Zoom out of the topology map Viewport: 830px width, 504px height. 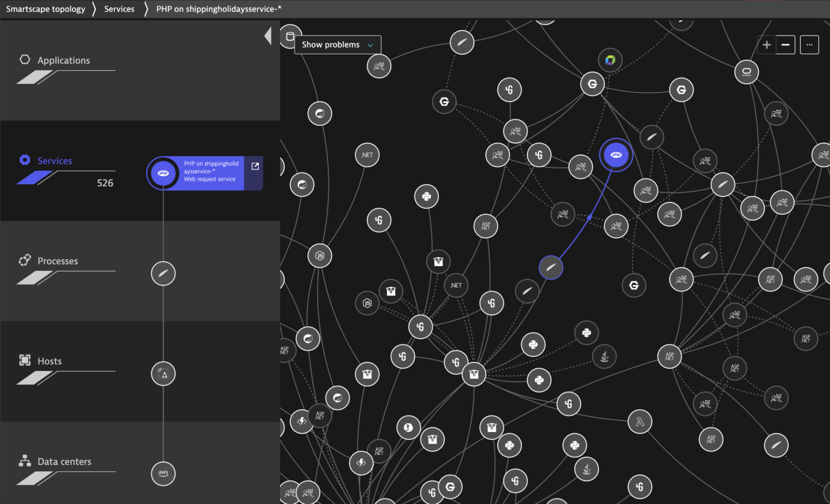coord(785,45)
